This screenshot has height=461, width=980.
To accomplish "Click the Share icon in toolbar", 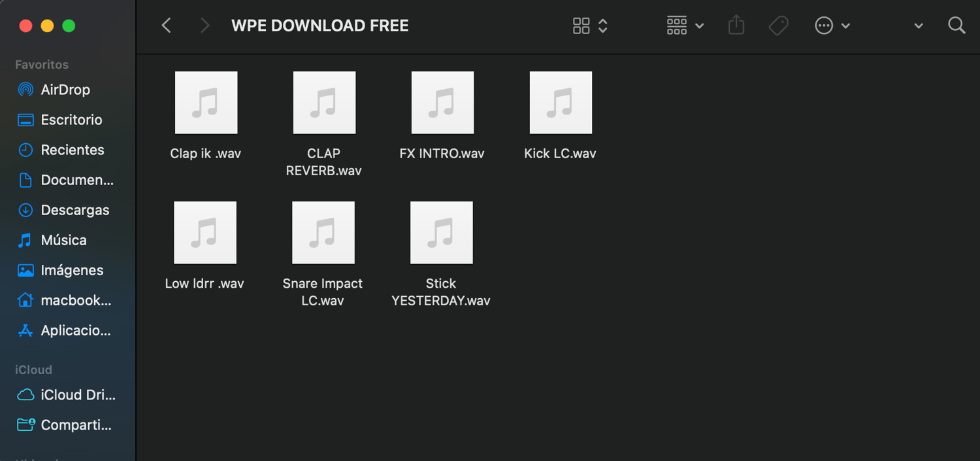I will pyautogui.click(x=736, y=26).
